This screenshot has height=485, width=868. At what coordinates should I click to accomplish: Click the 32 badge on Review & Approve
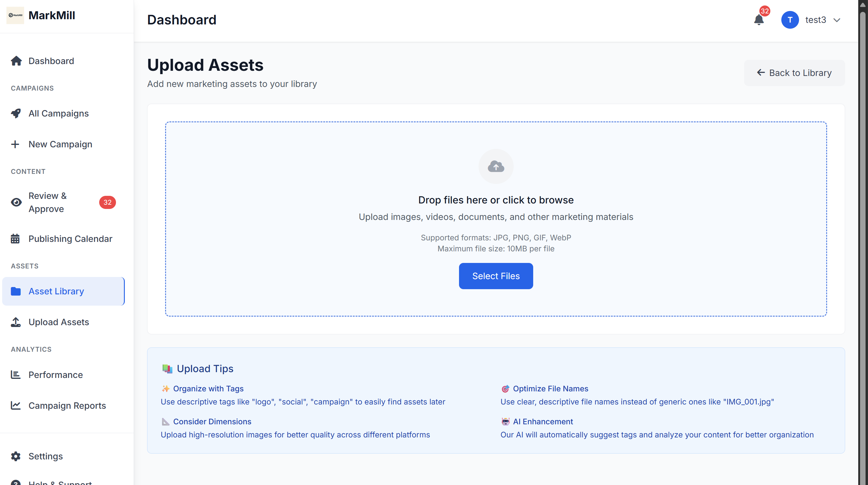107,202
